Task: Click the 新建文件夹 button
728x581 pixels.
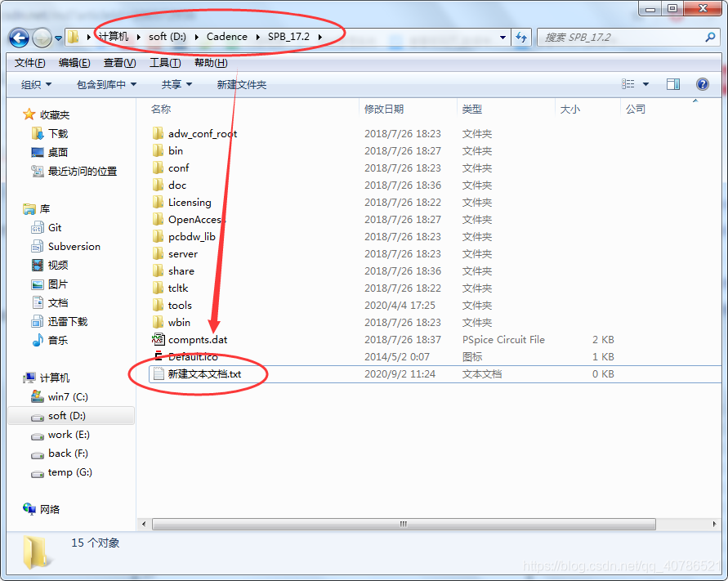Action: coord(241,84)
